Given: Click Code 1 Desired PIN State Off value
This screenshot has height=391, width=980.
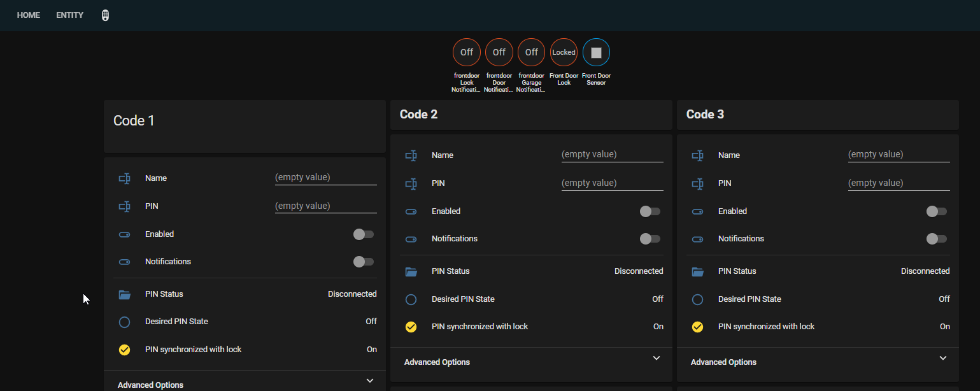Looking at the screenshot, I should point(371,322).
